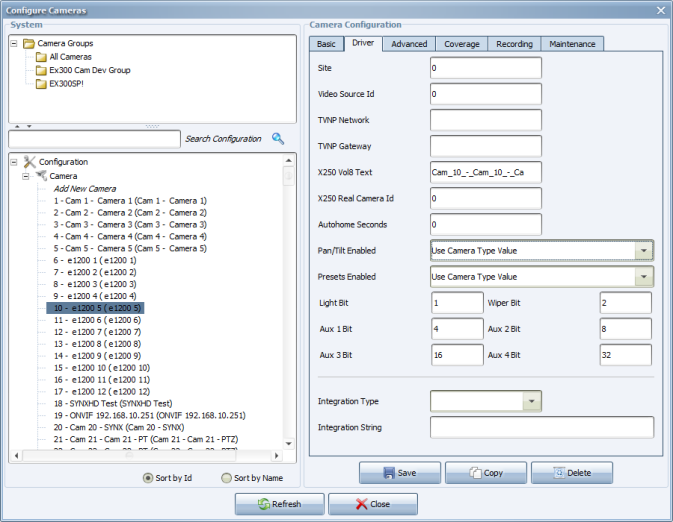This screenshot has height=522, width=673.
Task: Switch to the Recording tab
Action: pos(514,44)
